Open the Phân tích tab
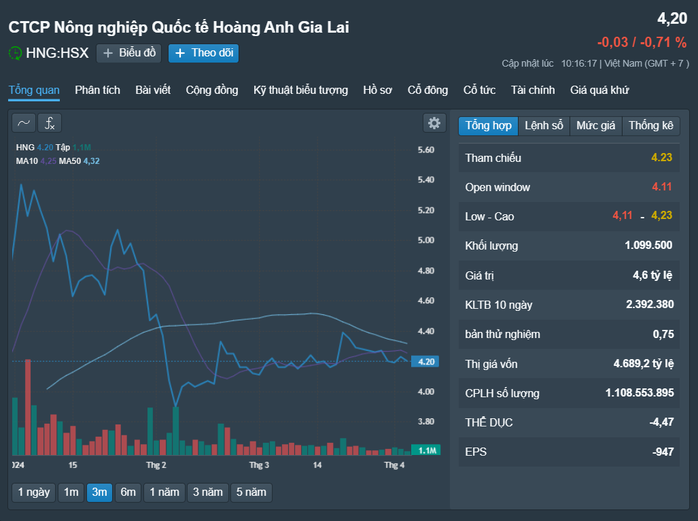This screenshot has width=698, height=521. [97, 90]
